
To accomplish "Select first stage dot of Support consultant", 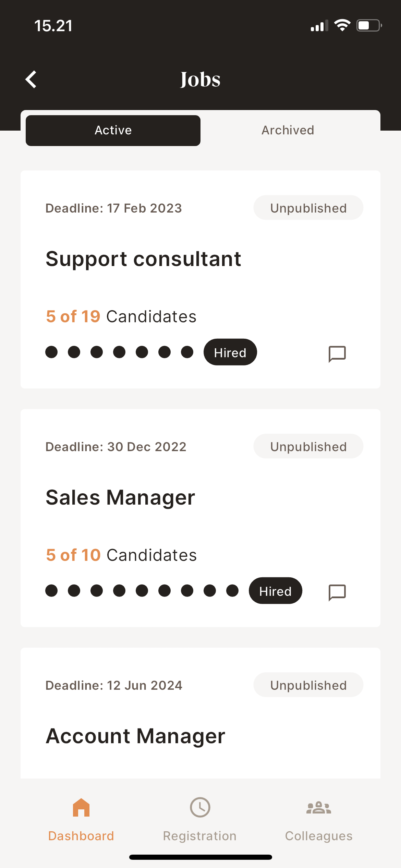I will (51, 352).
